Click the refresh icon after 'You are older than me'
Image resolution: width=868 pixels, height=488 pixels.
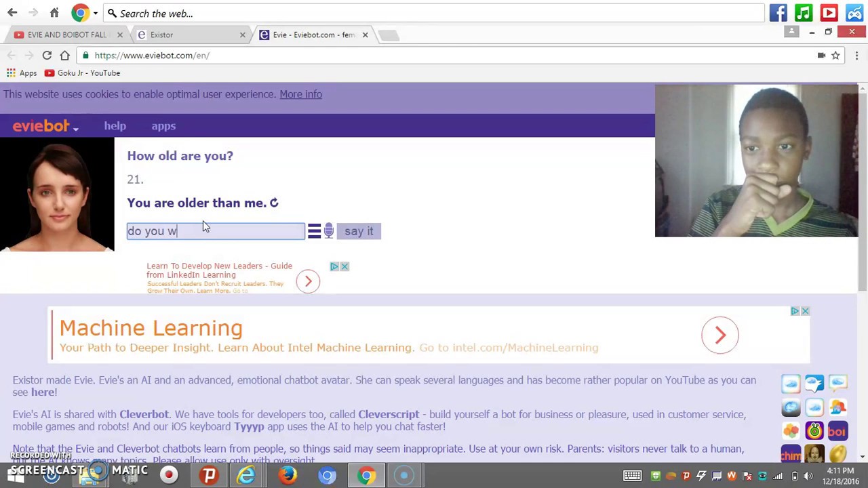(x=274, y=203)
